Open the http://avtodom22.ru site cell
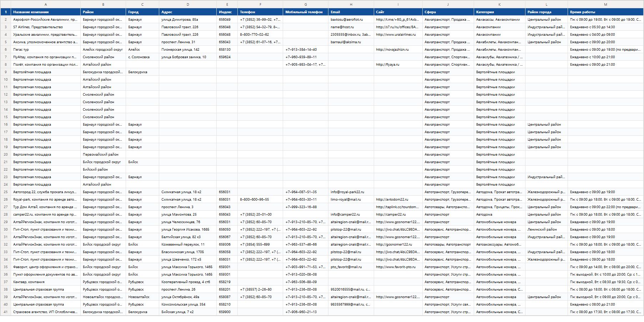The height and width of the screenshot is (322, 644). click(x=398, y=200)
